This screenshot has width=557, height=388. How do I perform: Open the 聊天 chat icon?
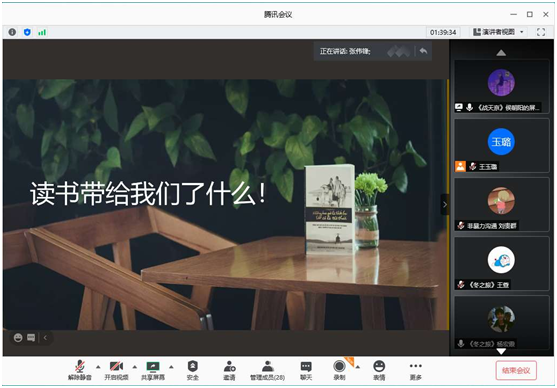click(x=306, y=366)
